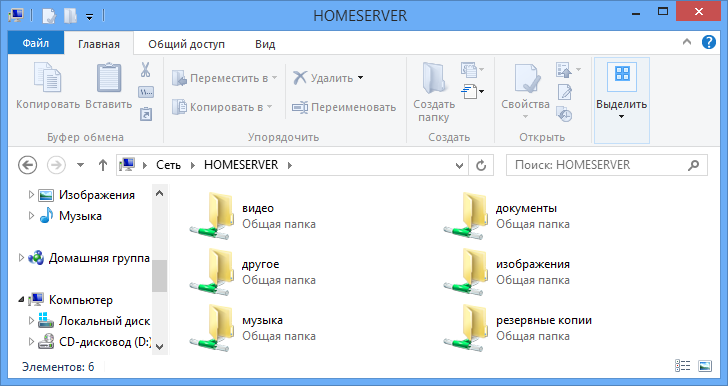Click Сеть in the address bar
The width and height of the screenshot is (728, 386).
168,165
